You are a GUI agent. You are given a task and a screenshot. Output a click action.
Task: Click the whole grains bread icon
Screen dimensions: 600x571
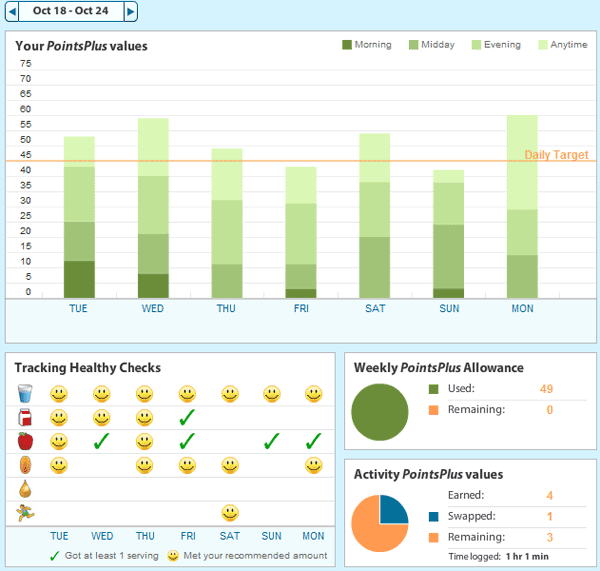point(25,465)
